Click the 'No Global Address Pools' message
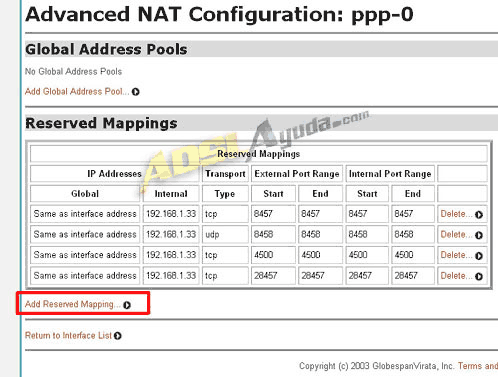The height and width of the screenshot is (377, 498). click(x=73, y=71)
